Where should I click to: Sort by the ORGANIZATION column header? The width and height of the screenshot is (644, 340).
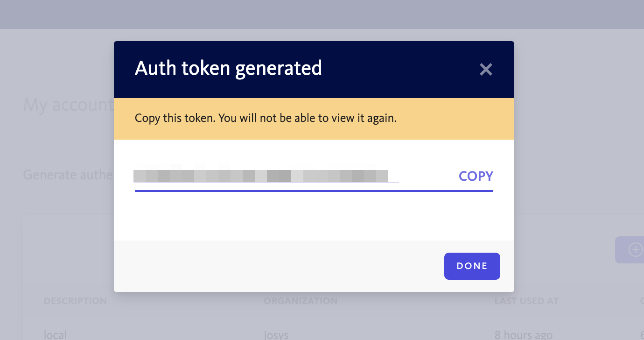coord(301,301)
